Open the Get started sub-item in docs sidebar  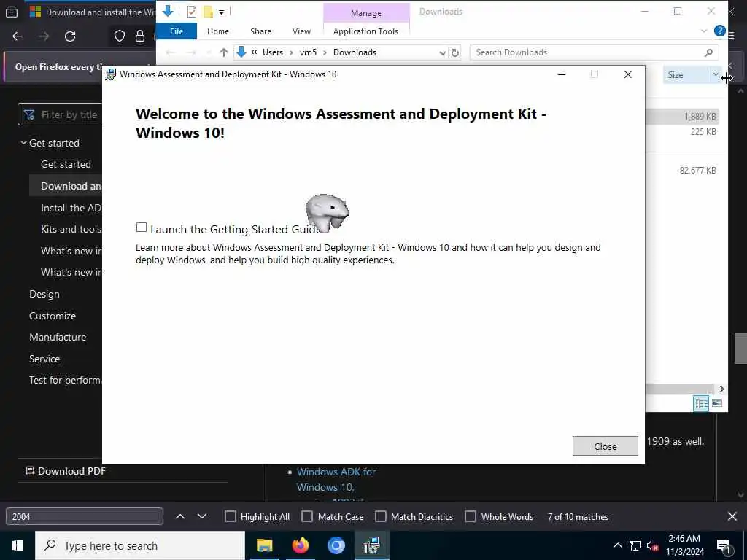[x=66, y=164]
